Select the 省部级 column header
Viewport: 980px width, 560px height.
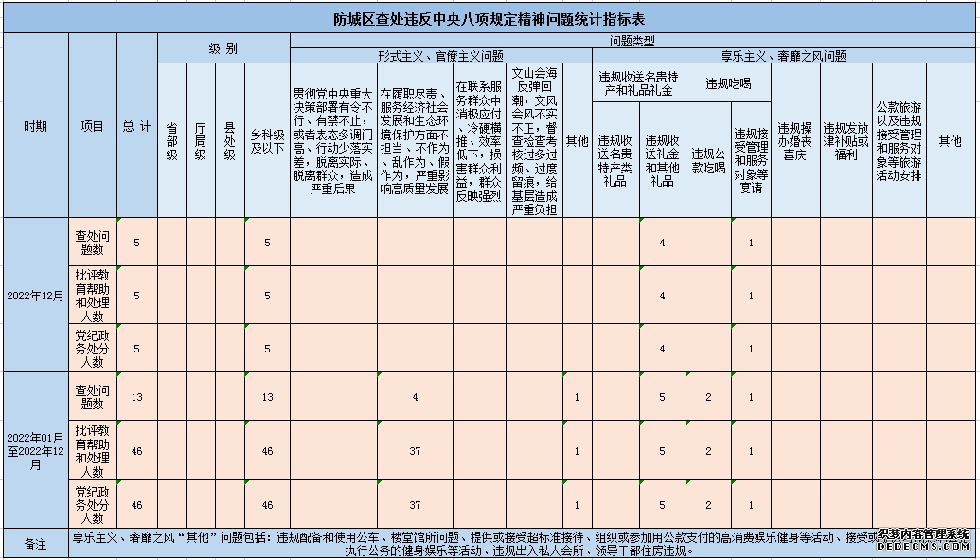[x=172, y=141]
